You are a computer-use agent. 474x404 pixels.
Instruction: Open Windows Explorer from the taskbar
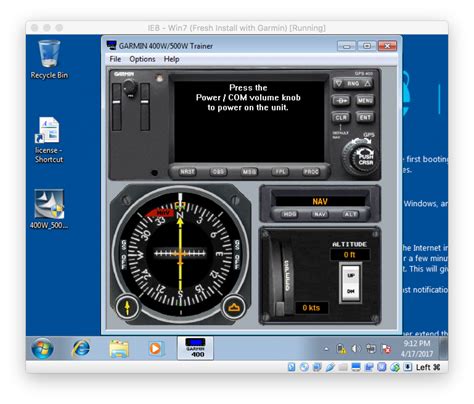click(119, 349)
